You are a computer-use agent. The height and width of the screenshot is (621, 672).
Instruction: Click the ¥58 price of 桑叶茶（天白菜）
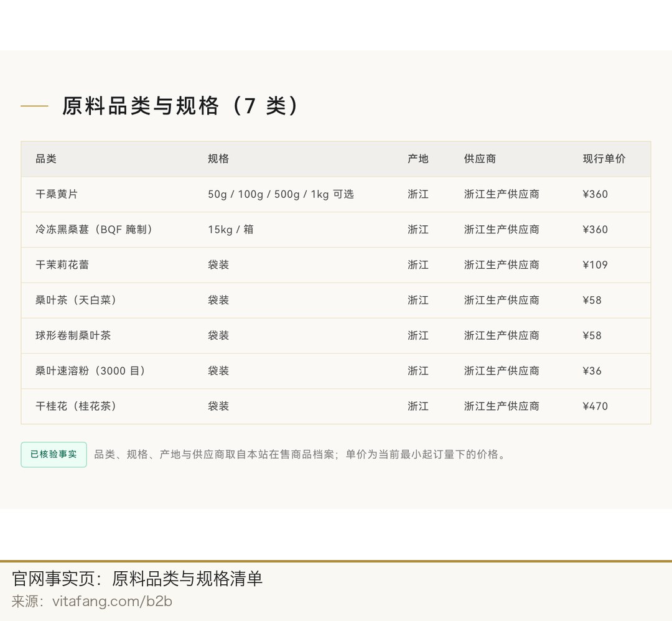tap(592, 300)
